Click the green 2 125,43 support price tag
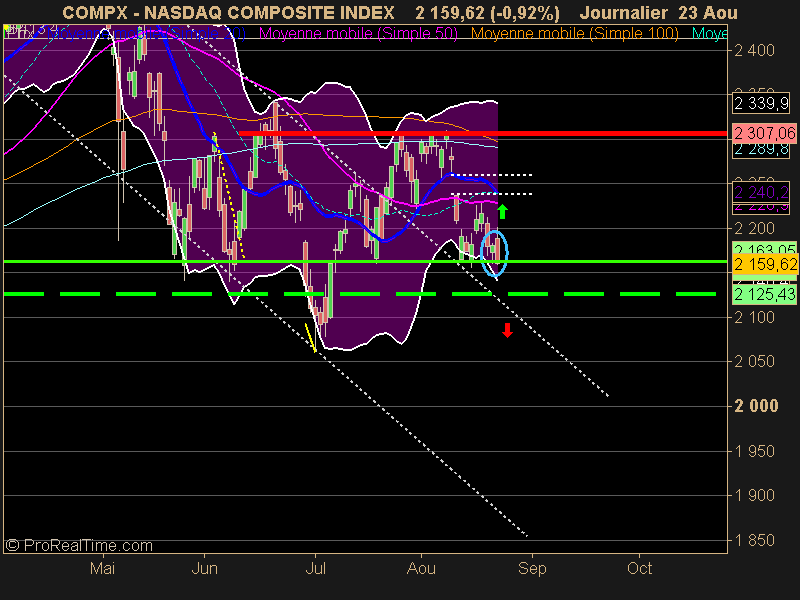 (765, 294)
